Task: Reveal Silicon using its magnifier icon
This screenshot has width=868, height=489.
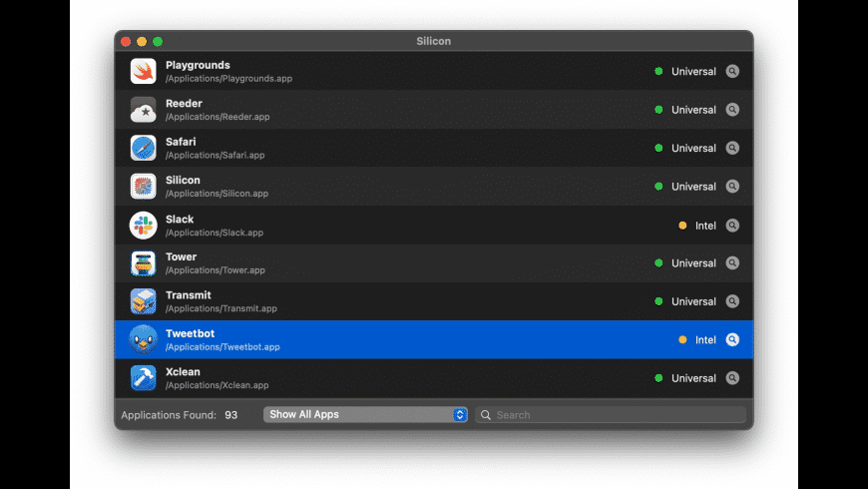Action: coord(732,186)
